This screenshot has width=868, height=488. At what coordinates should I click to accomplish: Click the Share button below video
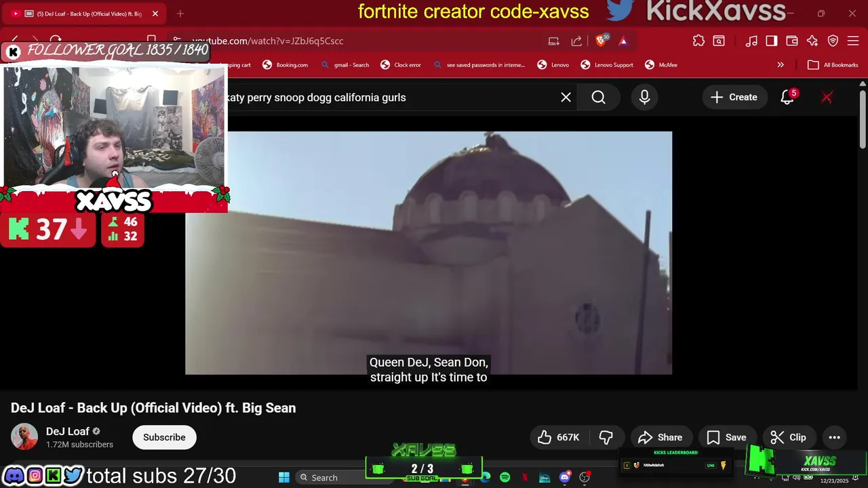660,438
